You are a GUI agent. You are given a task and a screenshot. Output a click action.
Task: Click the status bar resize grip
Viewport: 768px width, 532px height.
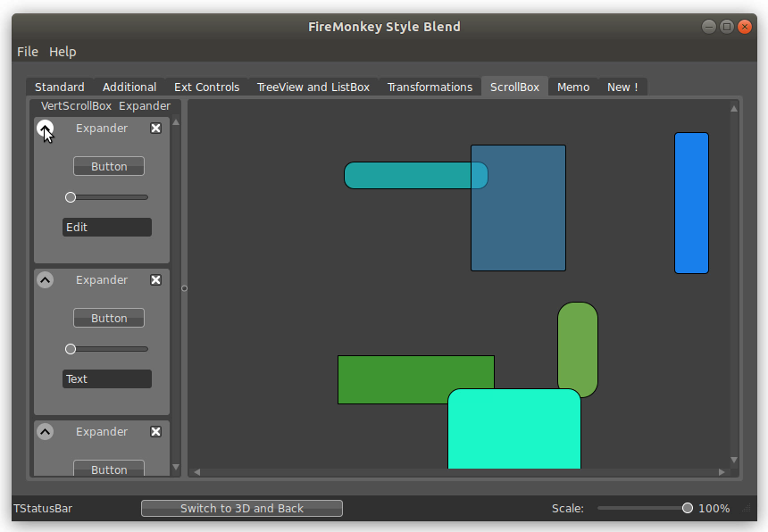(x=747, y=509)
